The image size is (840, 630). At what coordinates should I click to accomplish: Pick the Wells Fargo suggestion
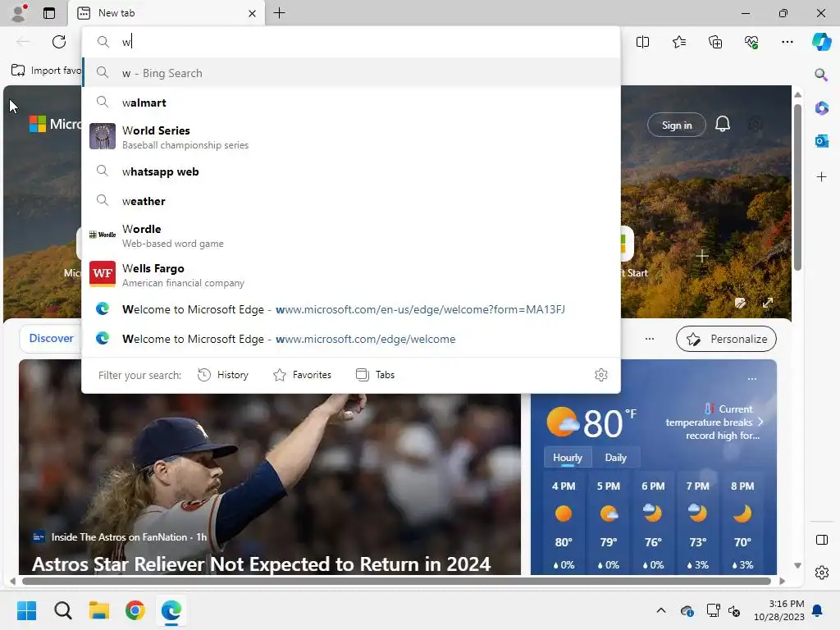(x=351, y=275)
